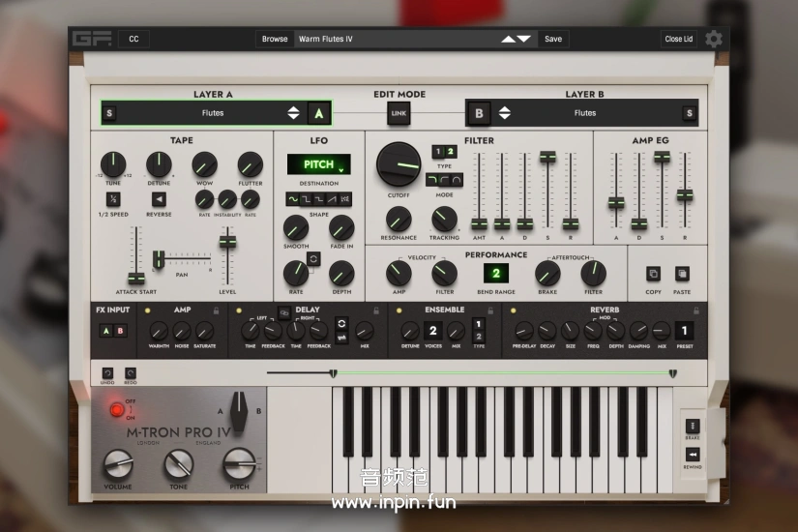Toggle LFO rate sync icon

point(313,258)
